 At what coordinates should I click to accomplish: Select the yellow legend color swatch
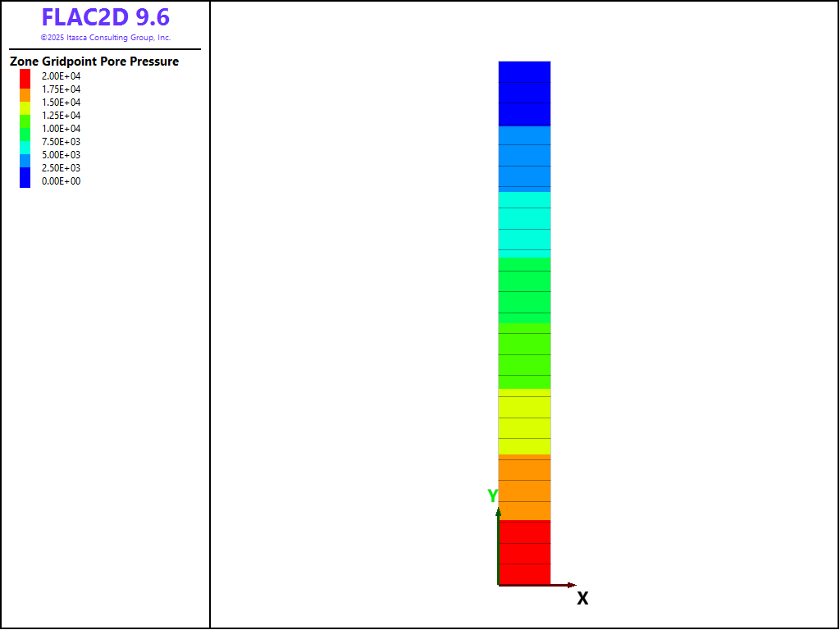pos(25,107)
